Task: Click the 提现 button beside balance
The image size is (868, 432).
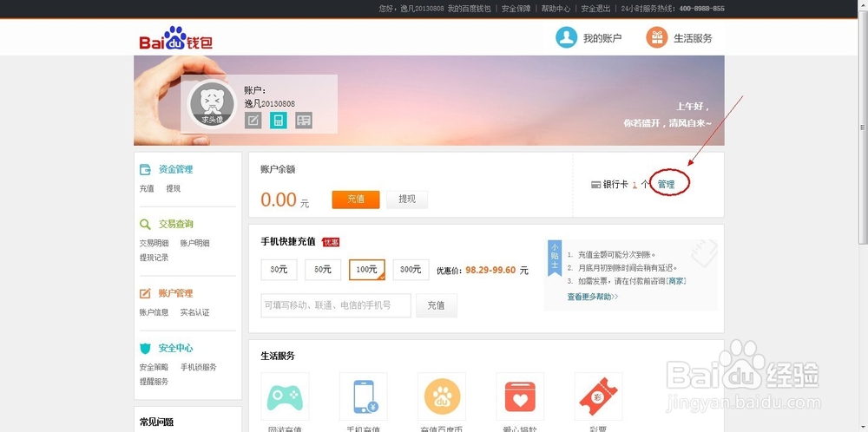Action: click(407, 200)
